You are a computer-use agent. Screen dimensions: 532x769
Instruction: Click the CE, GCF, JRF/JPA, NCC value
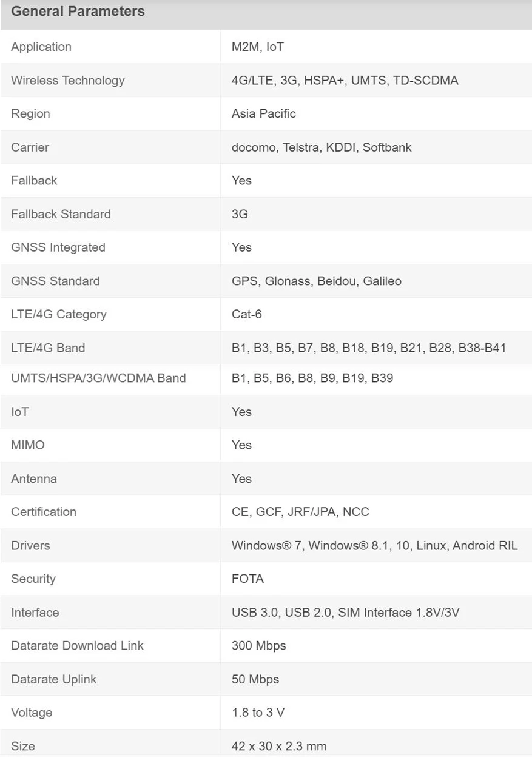tap(300, 511)
